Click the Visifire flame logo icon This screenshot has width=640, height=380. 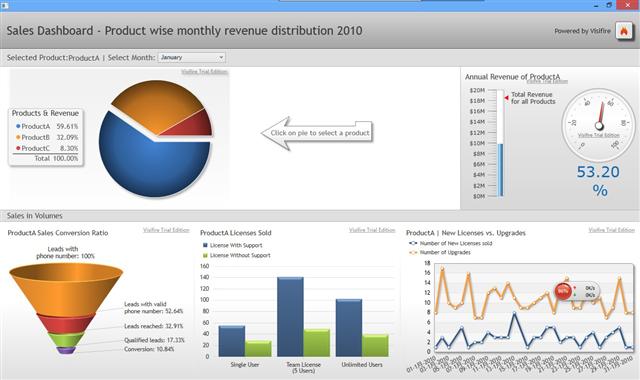point(624,31)
